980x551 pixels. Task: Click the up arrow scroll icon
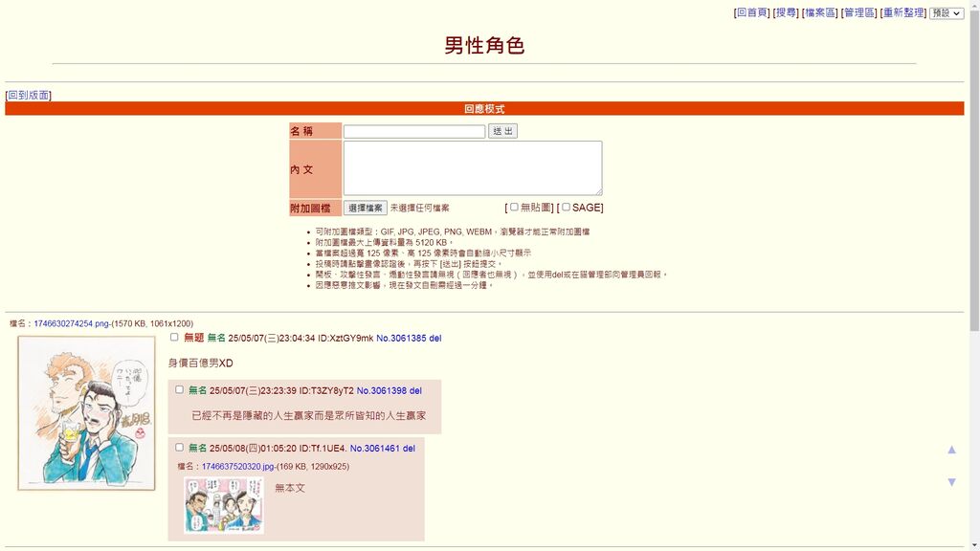coord(951,450)
